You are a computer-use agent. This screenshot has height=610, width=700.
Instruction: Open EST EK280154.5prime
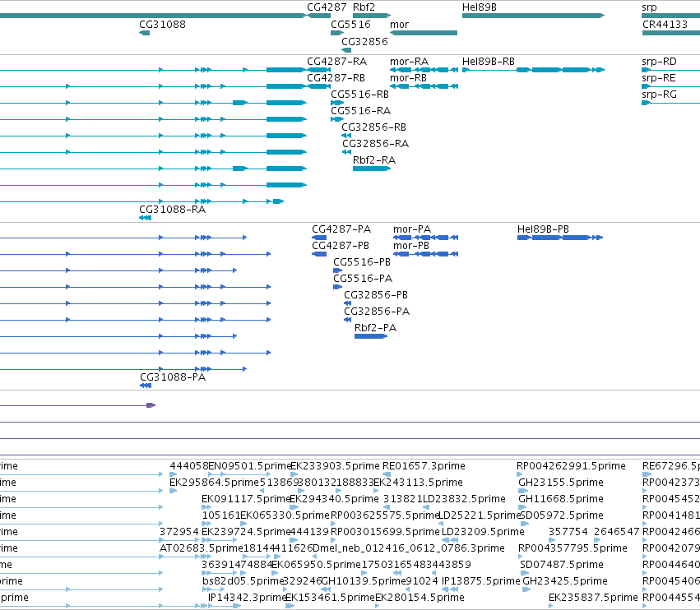click(x=420, y=598)
